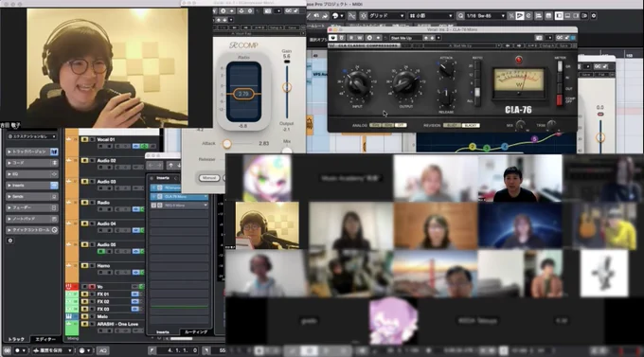This screenshot has height=357, width=644.
Task: Click EQ band 5 node
Action: 534,139
